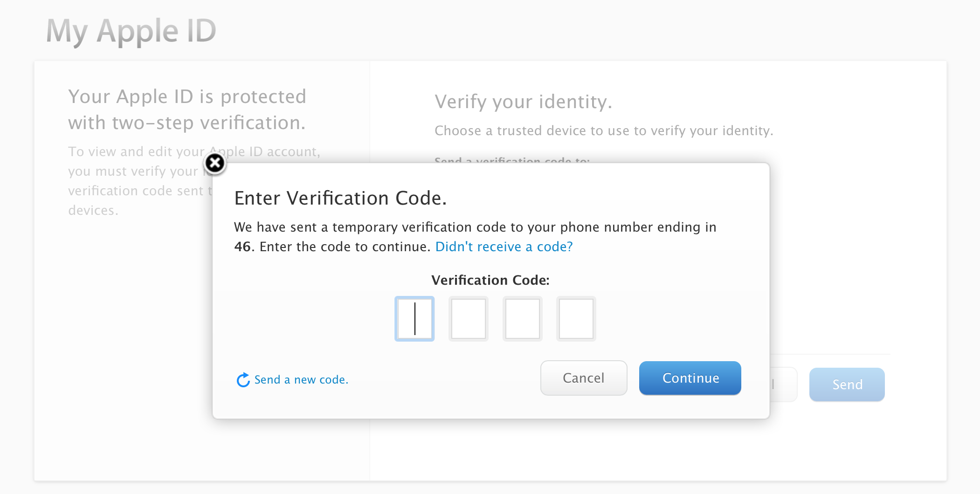The width and height of the screenshot is (980, 494).
Task: Click the third verification code digit box
Action: [523, 319]
